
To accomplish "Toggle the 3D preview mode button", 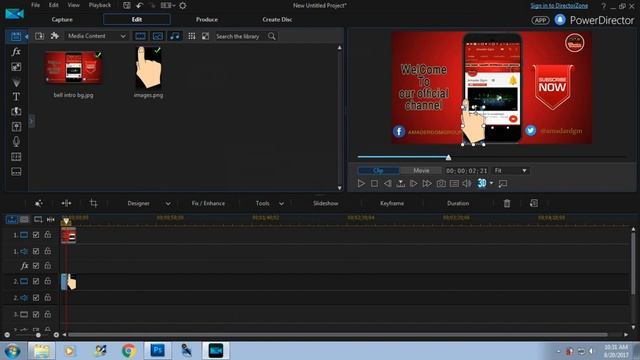I will pyautogui.click(x=482, y=183).
